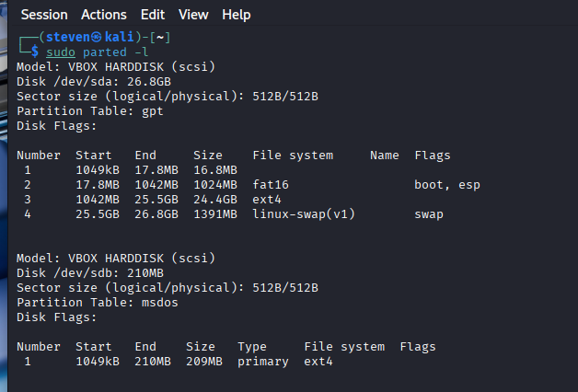Click the 'Name' column header

[x=385, y=156]
